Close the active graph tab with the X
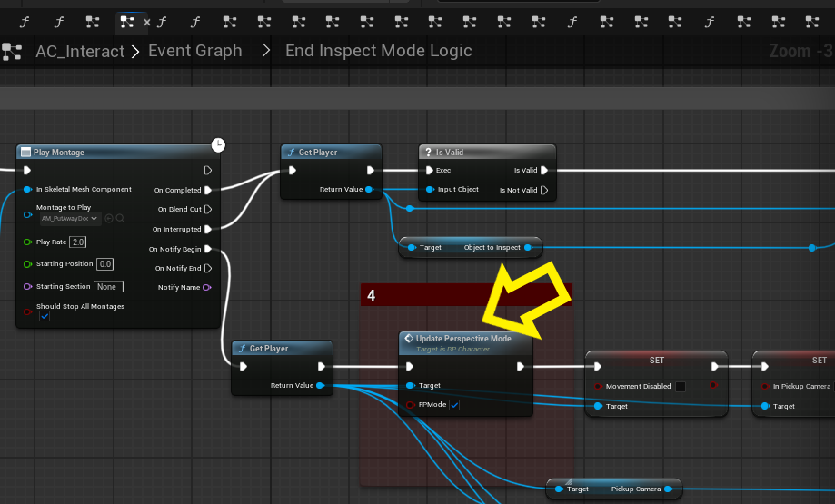The image size is (835, 504). pyautogui.click(x=147, y=21)
